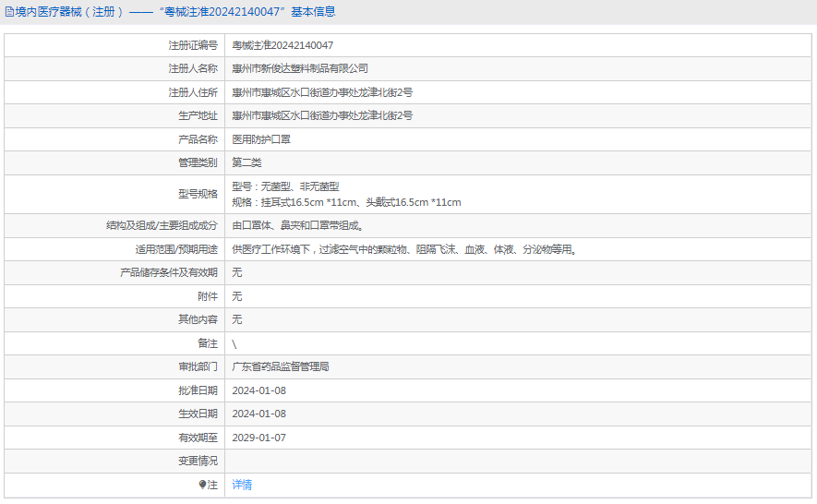This screenshot has width=817, height=504.
Task: Click the address value in 注册人住所 row
Action: pos(322,92)
